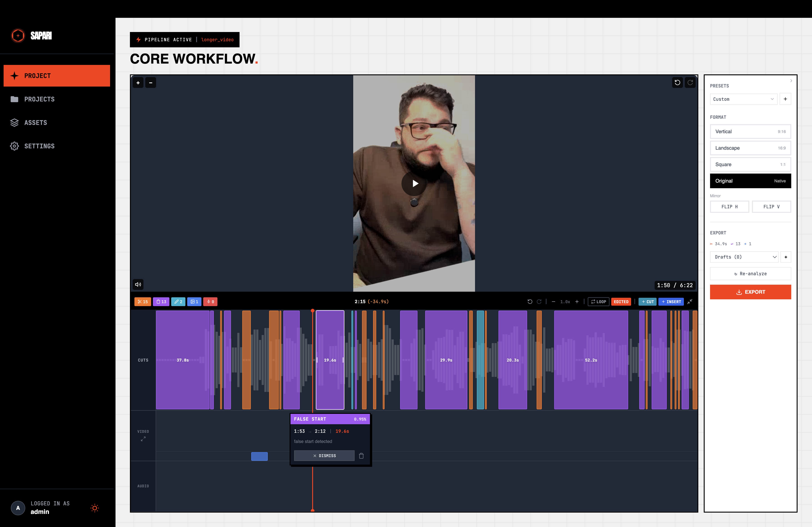Viewport: 812px width, 527px height.
Task: Play the video preview
Action: coord(414,183)
